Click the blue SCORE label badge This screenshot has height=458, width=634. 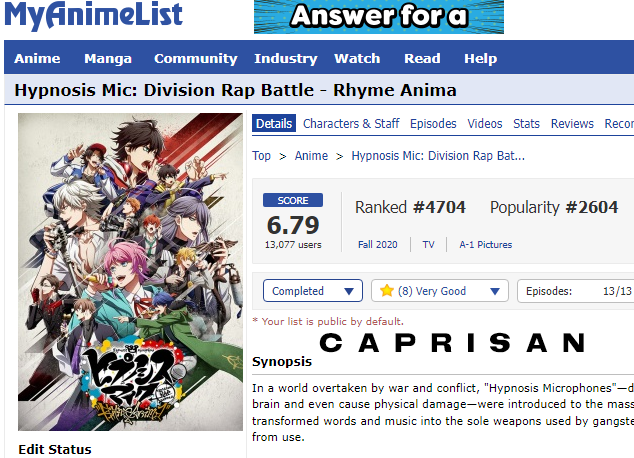[293, 200]
